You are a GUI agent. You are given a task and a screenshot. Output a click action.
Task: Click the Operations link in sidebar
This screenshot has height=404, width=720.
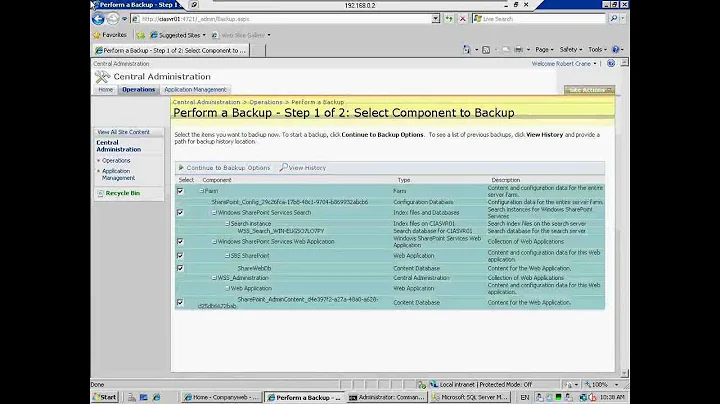pyautogui.click(x=116, y=161)
